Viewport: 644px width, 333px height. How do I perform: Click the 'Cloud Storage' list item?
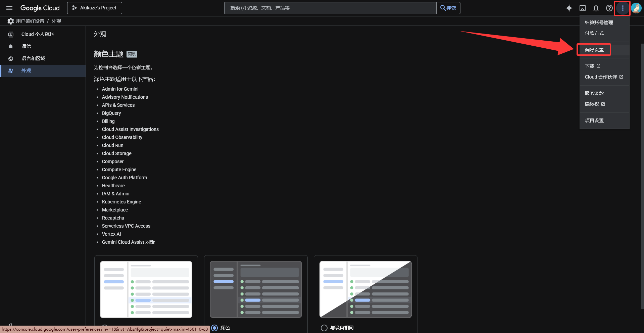[x=117, y=153]
